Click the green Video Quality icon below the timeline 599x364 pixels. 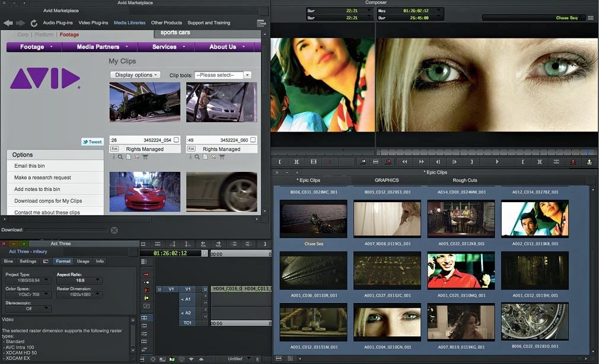171,358
